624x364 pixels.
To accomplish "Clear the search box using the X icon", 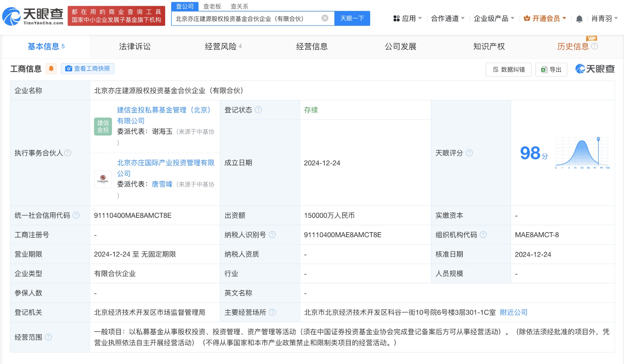I will 325,18.
